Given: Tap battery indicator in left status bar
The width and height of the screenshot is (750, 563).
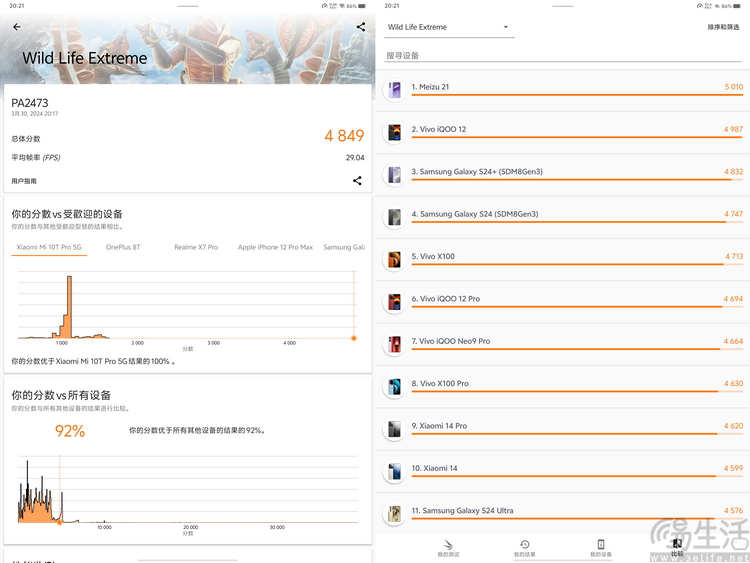Looking at the screenshot, I should pos(362,6).
